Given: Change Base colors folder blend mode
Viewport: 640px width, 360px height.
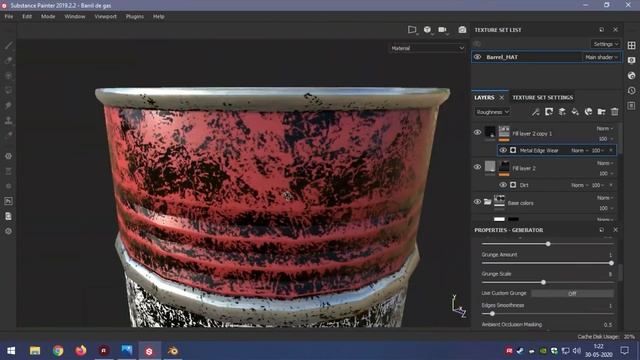Looking at the screenshot, I should pos(604,198).
